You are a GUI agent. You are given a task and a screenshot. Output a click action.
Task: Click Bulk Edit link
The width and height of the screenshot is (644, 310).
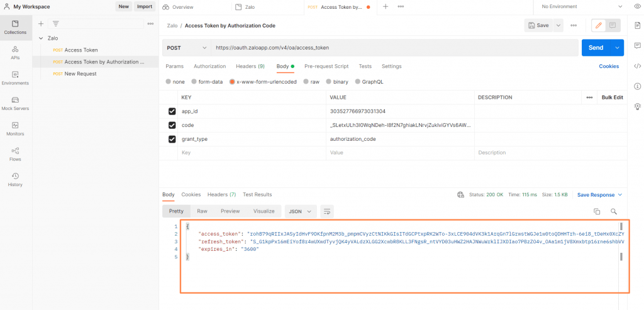click(x=613, y=97)
